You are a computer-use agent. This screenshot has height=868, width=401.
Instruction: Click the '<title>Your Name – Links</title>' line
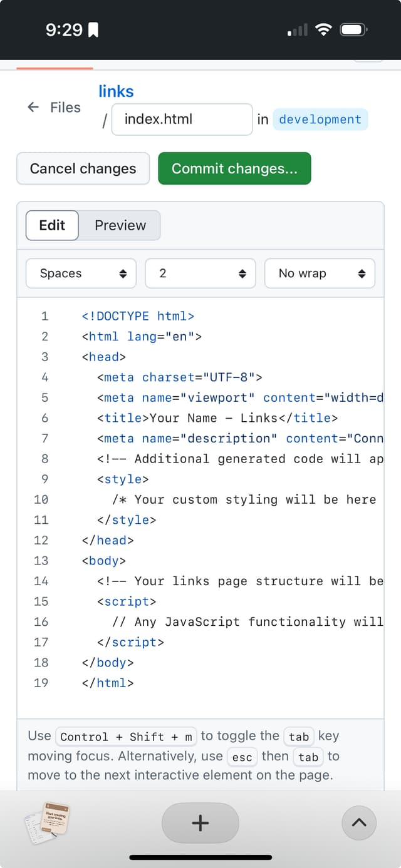coord(217,418)
